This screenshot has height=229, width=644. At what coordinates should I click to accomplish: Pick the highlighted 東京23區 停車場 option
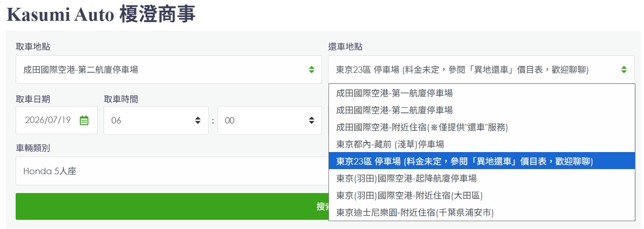pyautogui.click(x=481, y=161)
